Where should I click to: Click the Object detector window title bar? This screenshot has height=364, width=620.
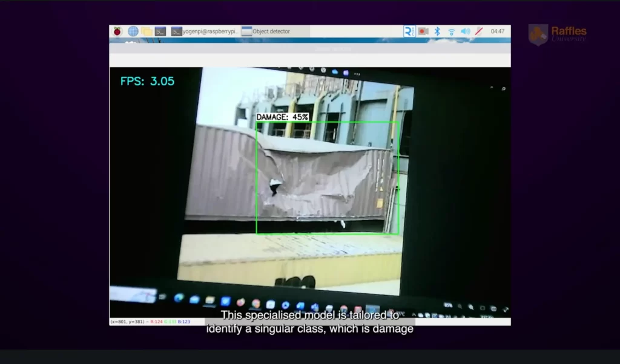coord(309,49)
